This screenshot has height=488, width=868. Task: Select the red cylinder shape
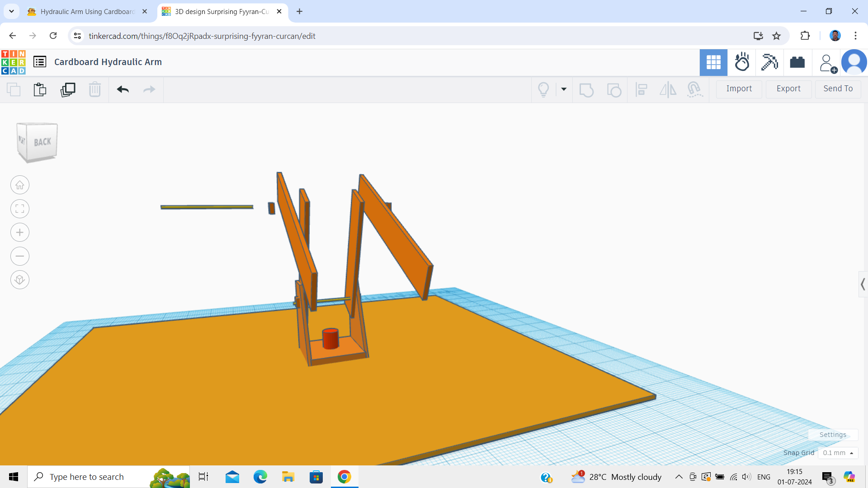(330, 338)
